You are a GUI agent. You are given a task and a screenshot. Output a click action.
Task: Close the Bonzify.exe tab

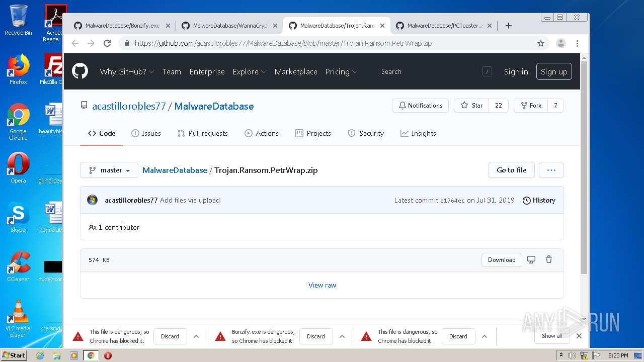[168, 26]
